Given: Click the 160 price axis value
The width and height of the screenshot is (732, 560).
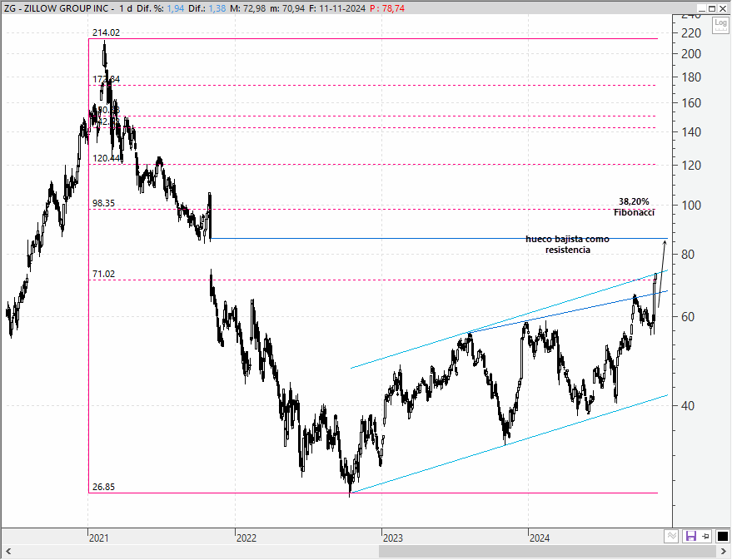Looking at the screenshot, I should (691, 103).
